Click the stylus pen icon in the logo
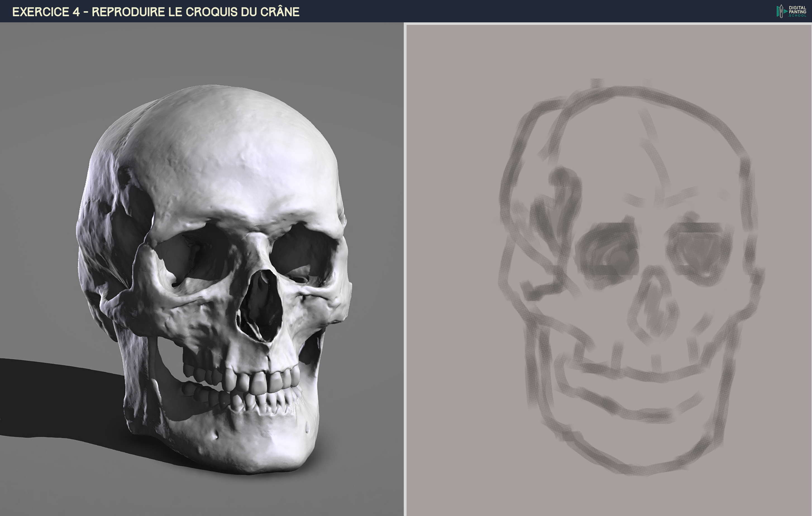Viewport: 812px width, 516px height. coord(781,11)
